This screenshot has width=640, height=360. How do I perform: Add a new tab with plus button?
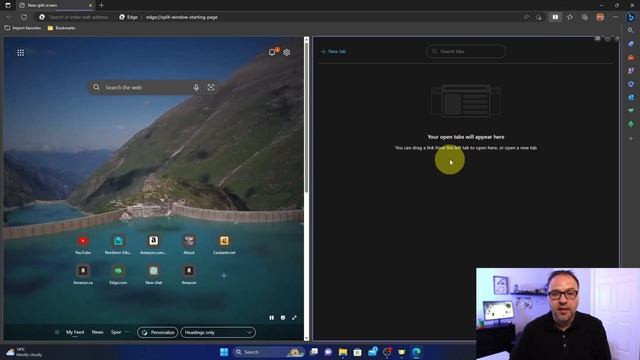click(x=101, y=5)
